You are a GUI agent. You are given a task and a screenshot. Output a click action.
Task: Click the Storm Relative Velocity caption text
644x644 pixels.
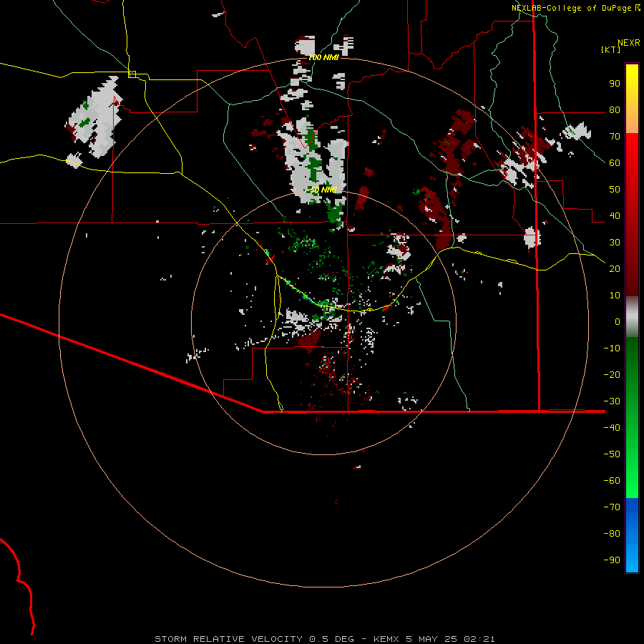(324, 639)
